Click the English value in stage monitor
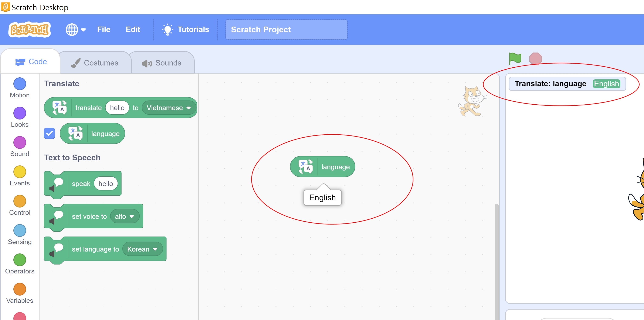The width and height of the screenshot is (644, 320). 606,84
